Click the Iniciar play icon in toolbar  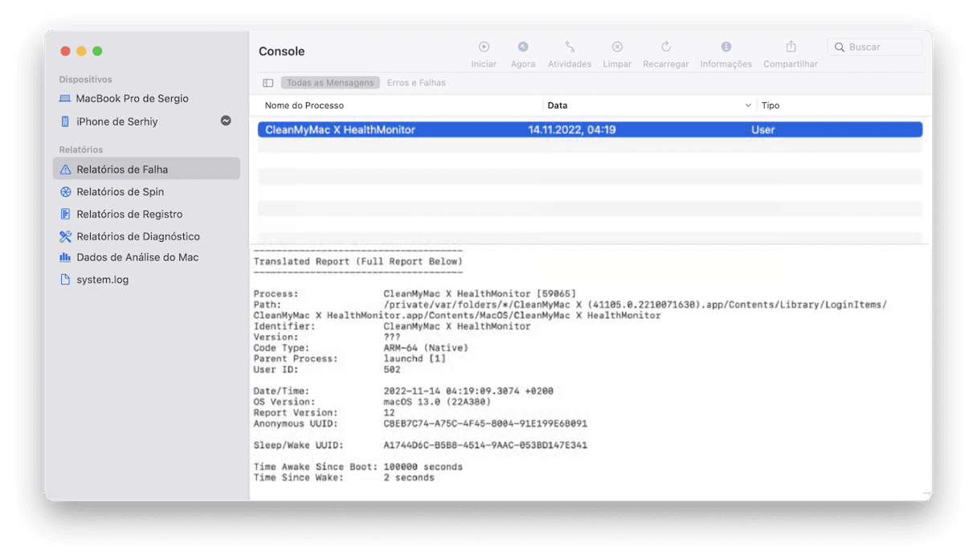click(x=484, y=47)
